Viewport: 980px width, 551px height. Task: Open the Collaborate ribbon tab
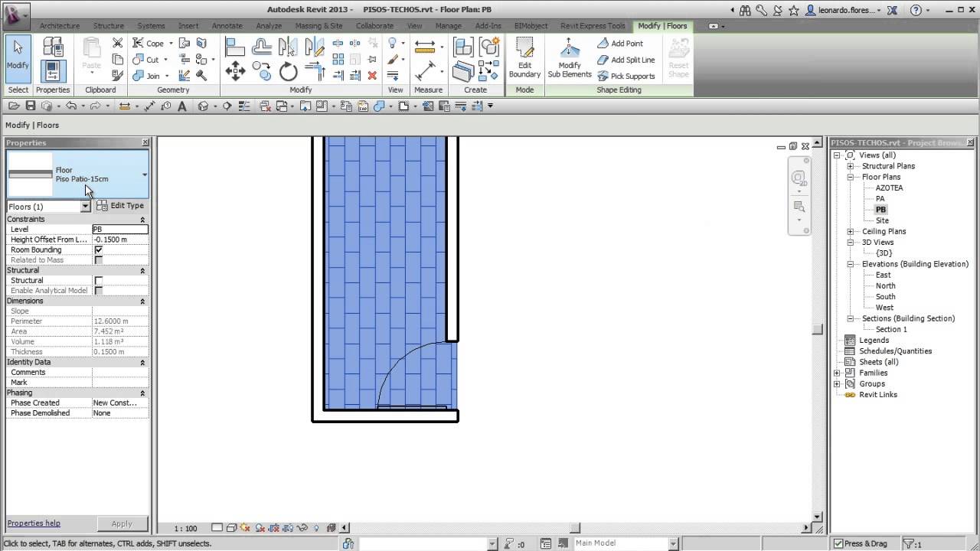coord(375,26)
